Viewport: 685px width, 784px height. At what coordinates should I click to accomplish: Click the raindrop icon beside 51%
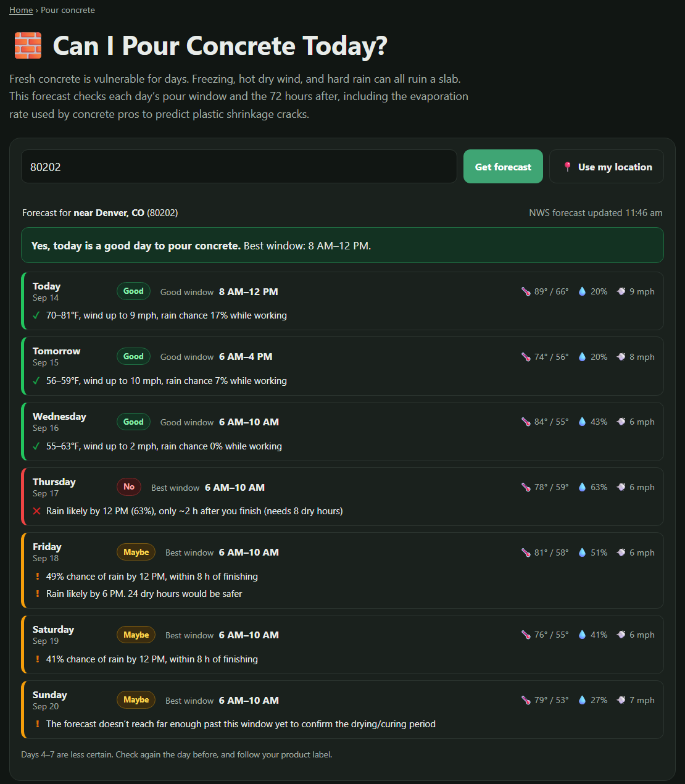click(x=582, y=553)
